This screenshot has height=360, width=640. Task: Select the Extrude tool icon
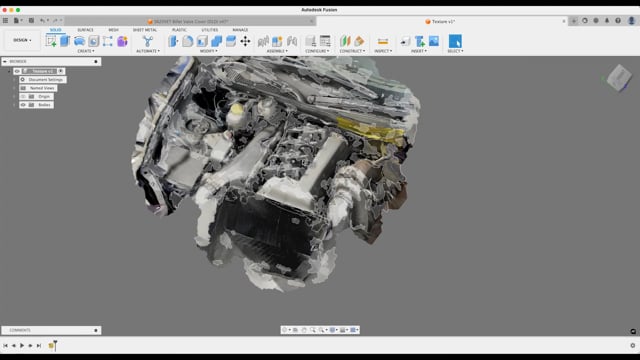[x=65, y=41]
